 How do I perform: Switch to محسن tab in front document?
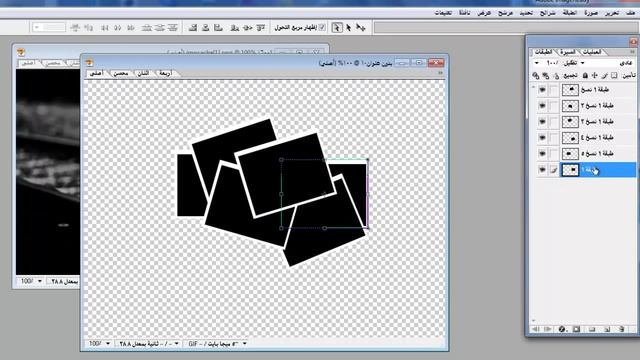(120, 73)
